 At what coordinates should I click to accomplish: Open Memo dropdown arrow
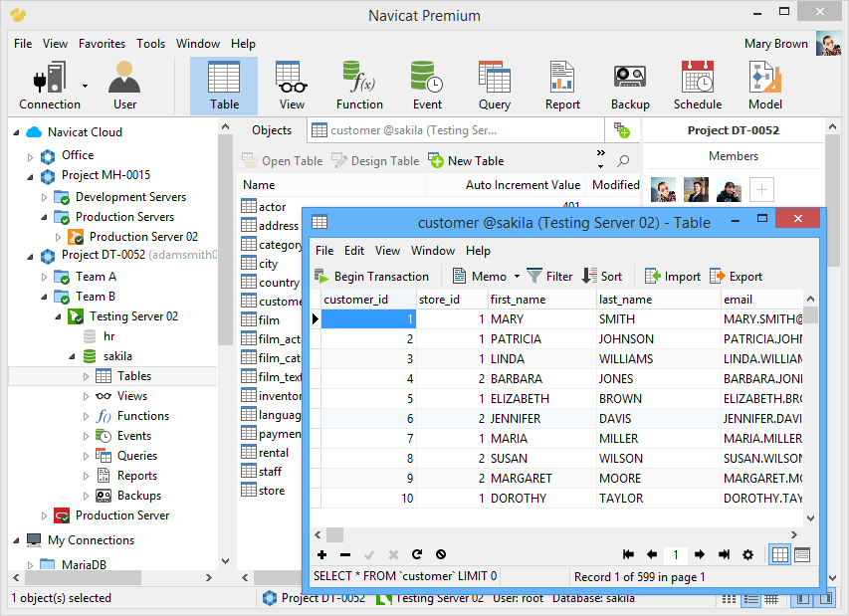(517, 277)
